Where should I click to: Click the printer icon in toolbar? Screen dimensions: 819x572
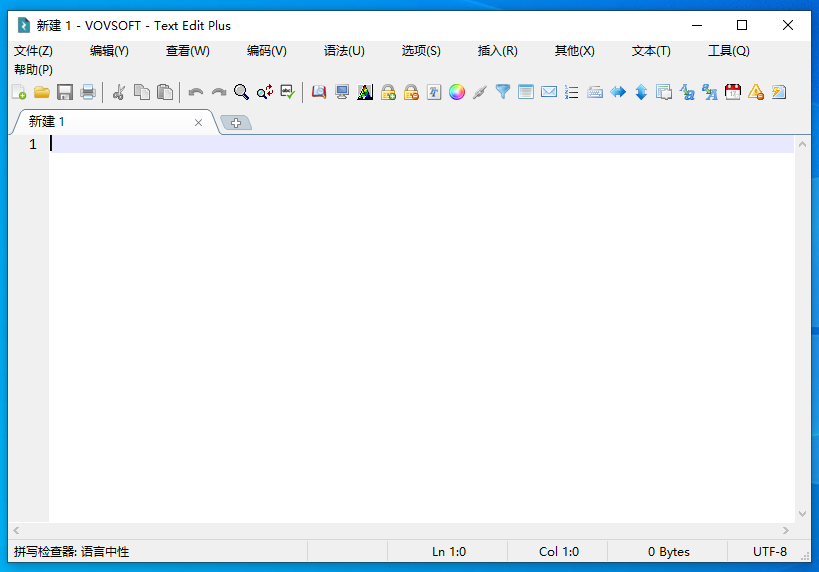[x=88, y=92]
